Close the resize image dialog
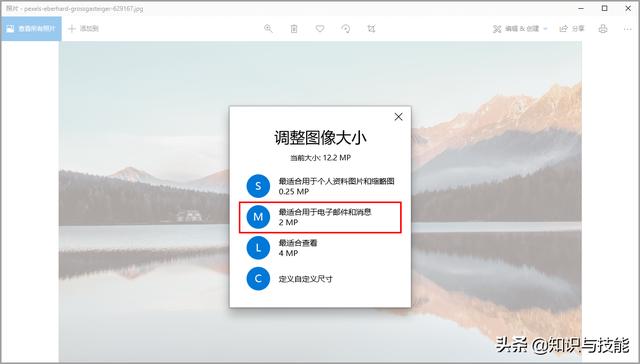 coord(398,117)
